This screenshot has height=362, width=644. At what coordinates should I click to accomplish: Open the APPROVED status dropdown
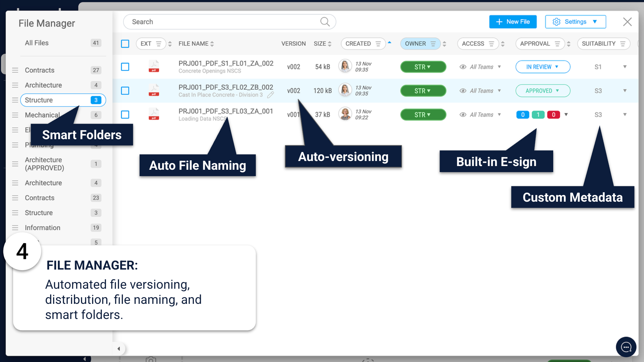[x=543, y=91]
